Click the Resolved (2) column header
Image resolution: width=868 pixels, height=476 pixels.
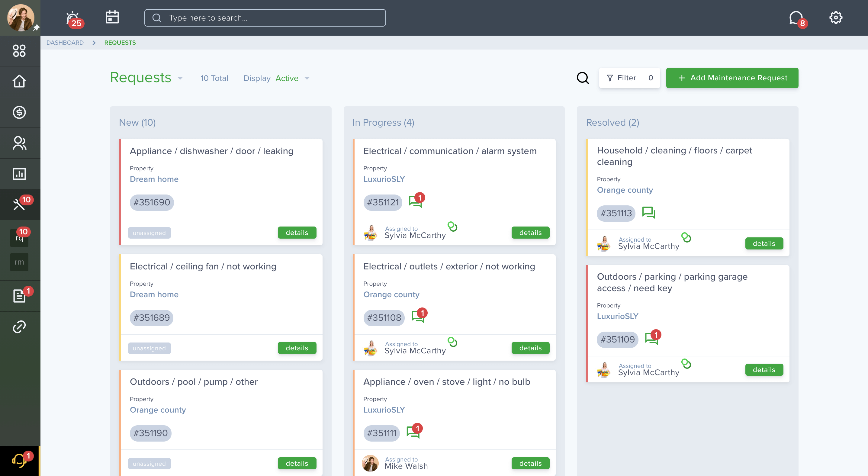pyautogui.click(x=612, y=122)
